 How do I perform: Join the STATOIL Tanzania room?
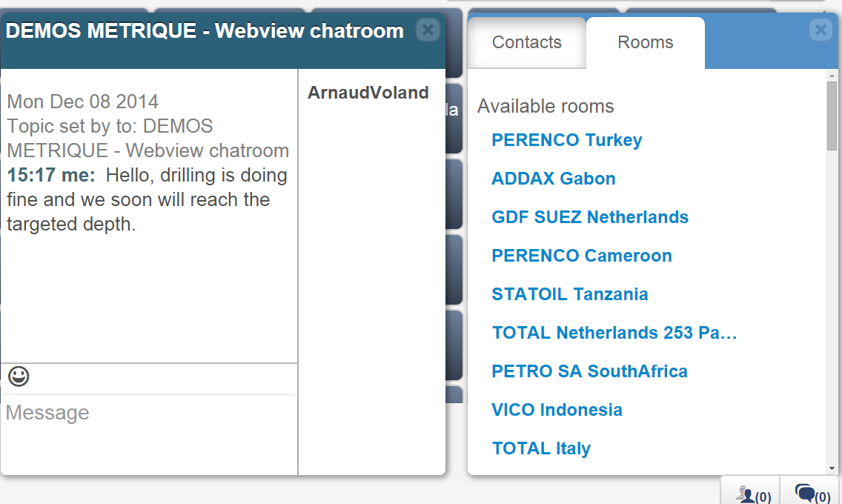[569, 294]
